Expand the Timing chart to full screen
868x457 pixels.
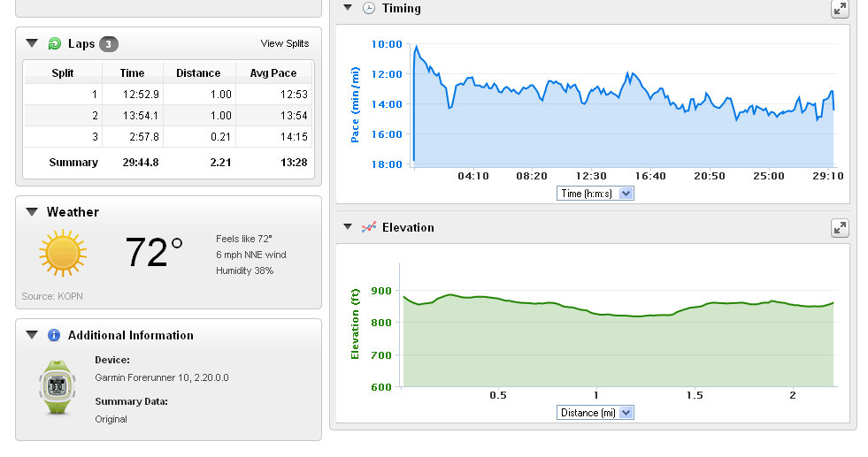coord(840,9)
